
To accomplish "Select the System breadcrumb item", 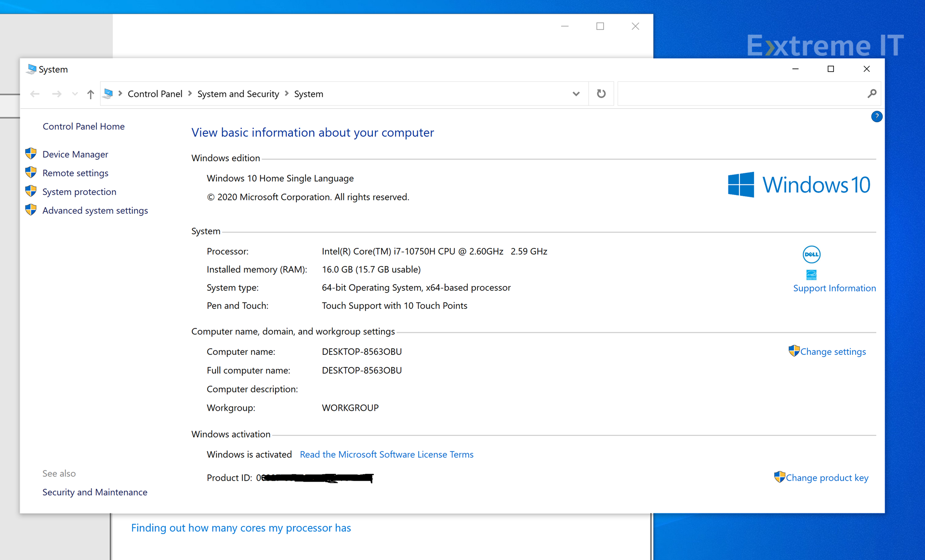I will [308, 94].
